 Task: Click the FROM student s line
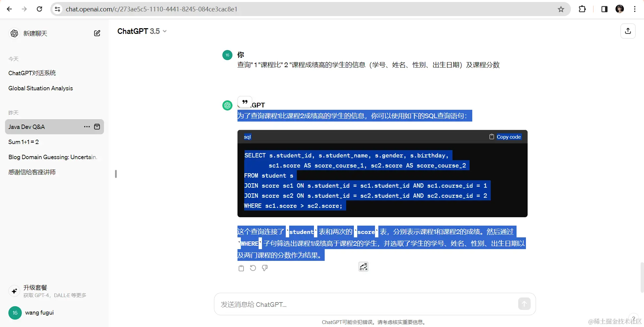(x=269, y=176)
